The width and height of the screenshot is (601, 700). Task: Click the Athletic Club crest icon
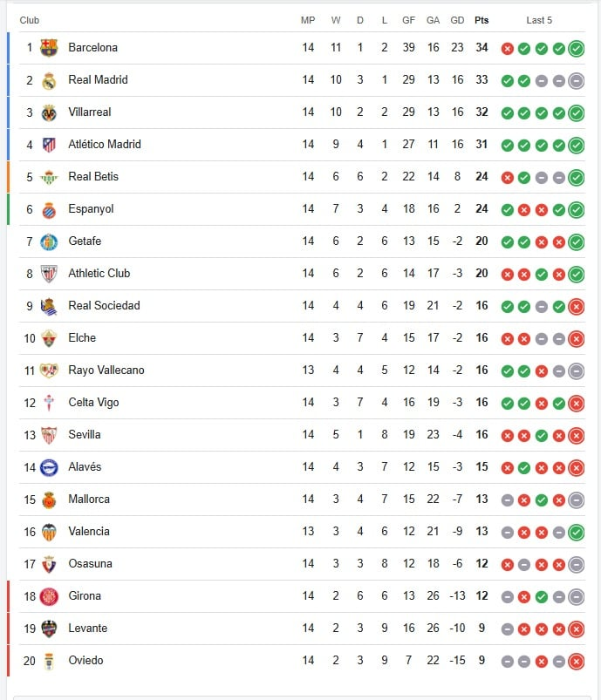(x=49, y=274)
